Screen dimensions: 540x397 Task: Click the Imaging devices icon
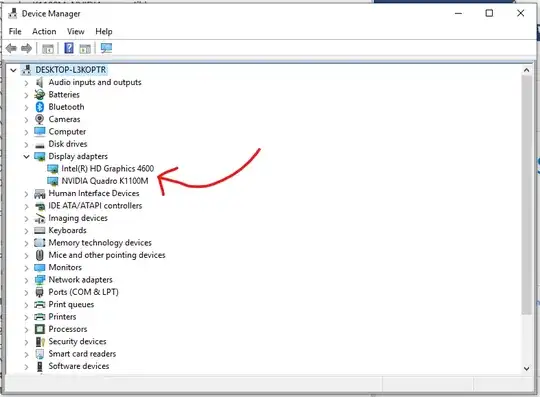pos(40,218)
